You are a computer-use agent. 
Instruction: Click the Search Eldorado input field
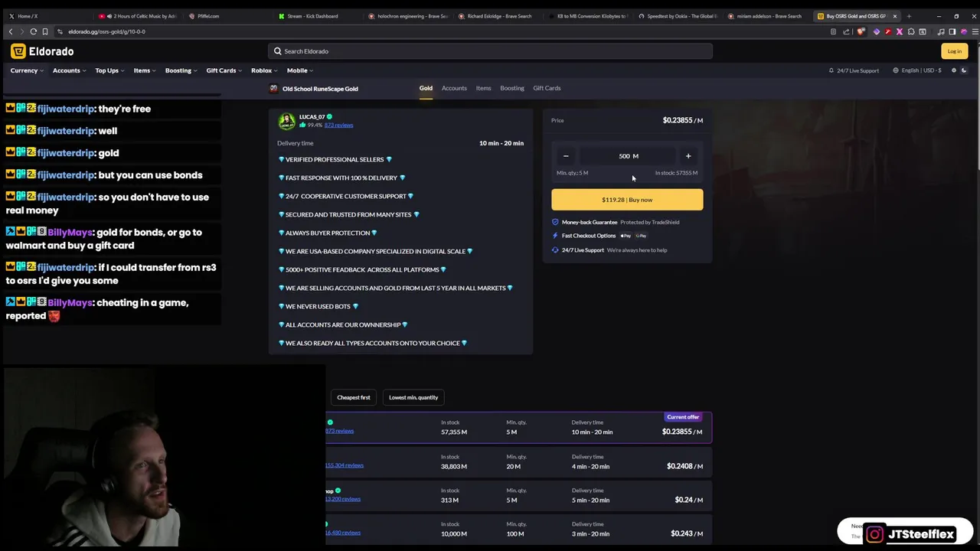click(x=490, y=51)
